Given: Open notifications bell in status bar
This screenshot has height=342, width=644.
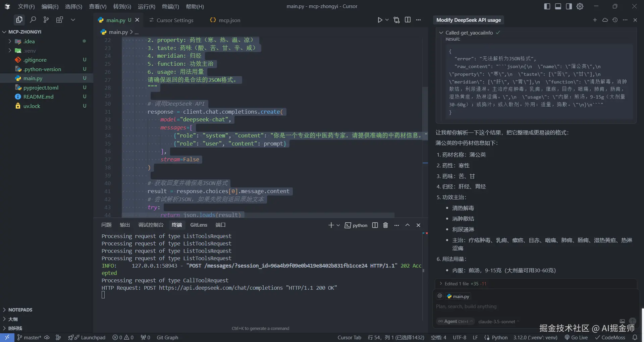Looking at the screenshot, I should 635,338.
